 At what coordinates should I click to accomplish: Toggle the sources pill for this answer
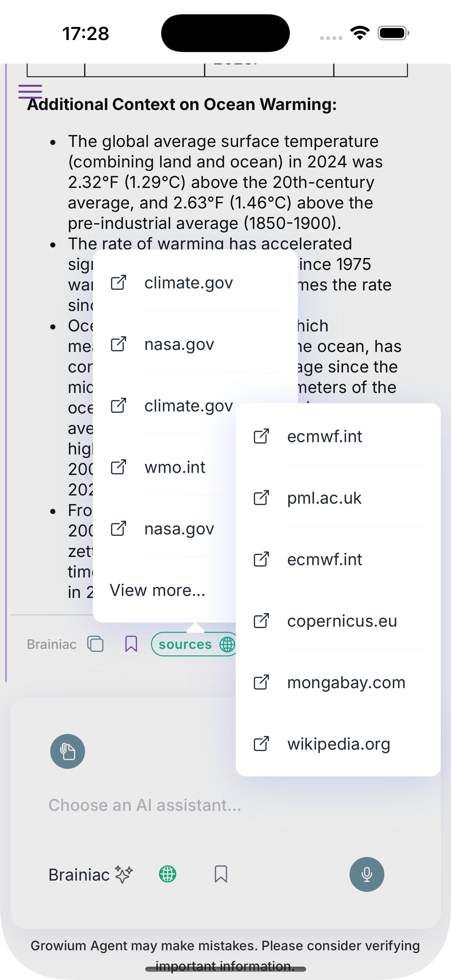tap(186, 644)
